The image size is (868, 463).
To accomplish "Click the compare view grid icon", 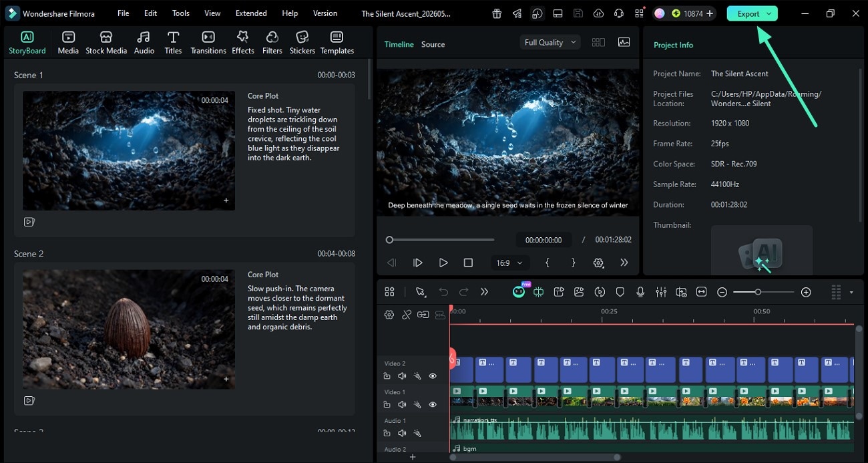I will 598,42.
